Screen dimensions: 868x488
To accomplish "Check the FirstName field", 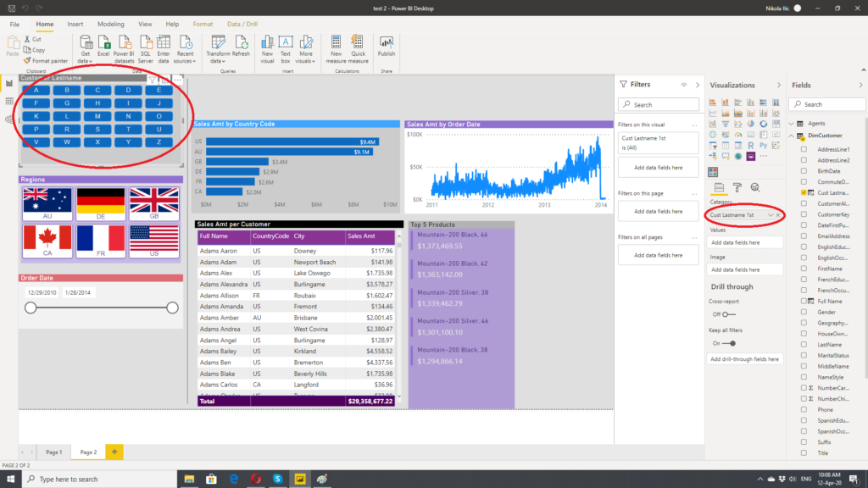I will 804,269.
